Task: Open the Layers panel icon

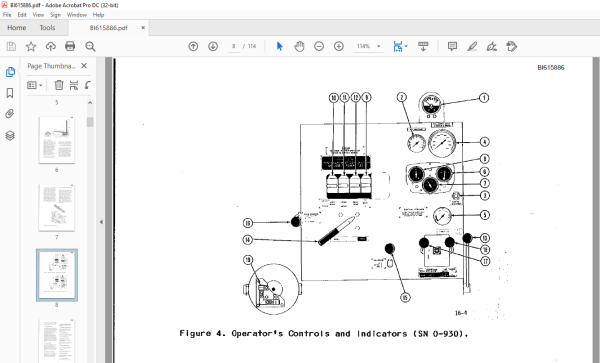Action: click(10, 135)
